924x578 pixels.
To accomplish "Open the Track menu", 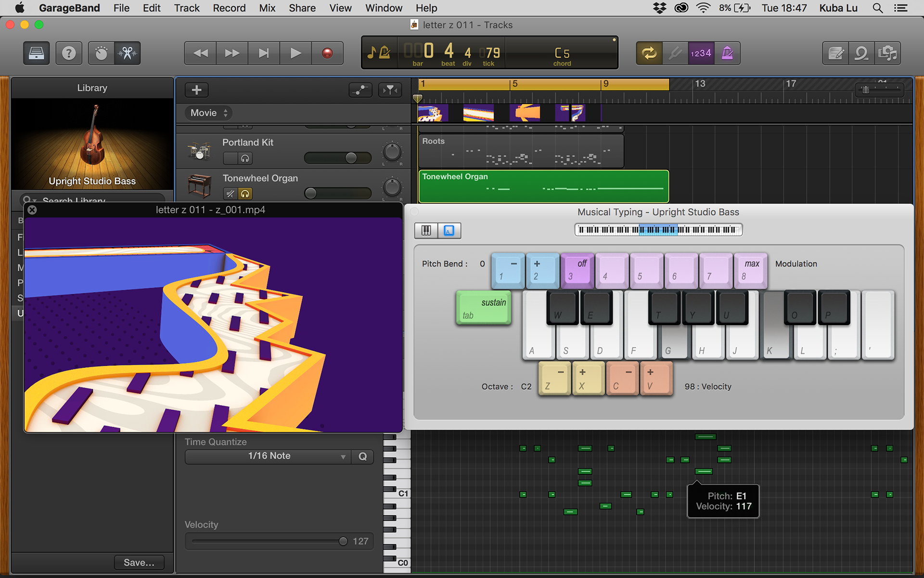I will (x=187, y=8).
